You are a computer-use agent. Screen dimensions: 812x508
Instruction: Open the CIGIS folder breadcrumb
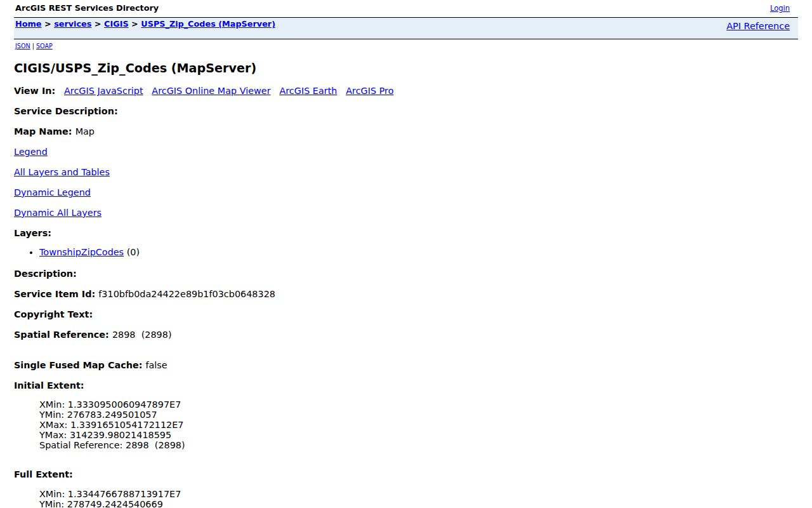116,24
